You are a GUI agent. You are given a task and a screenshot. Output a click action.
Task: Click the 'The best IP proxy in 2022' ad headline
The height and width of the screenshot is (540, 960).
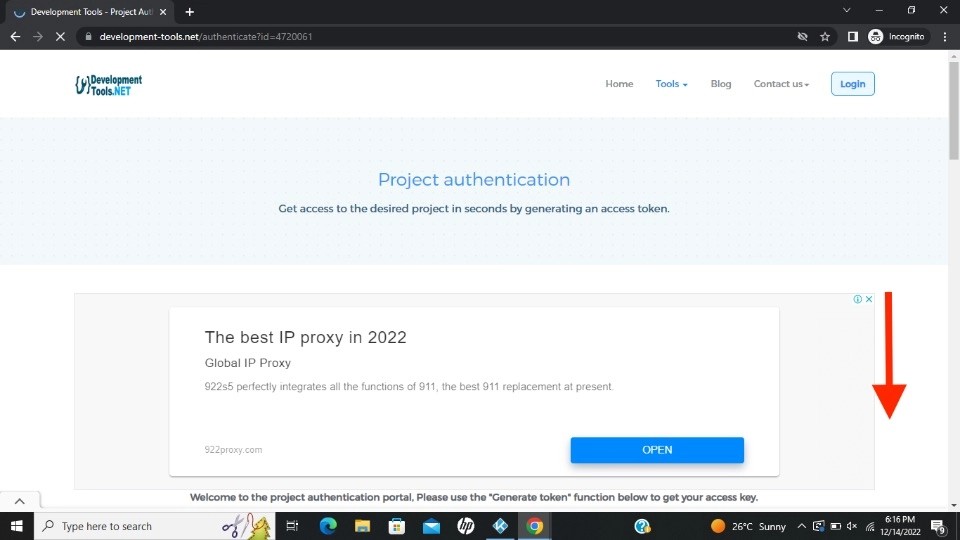306,337
